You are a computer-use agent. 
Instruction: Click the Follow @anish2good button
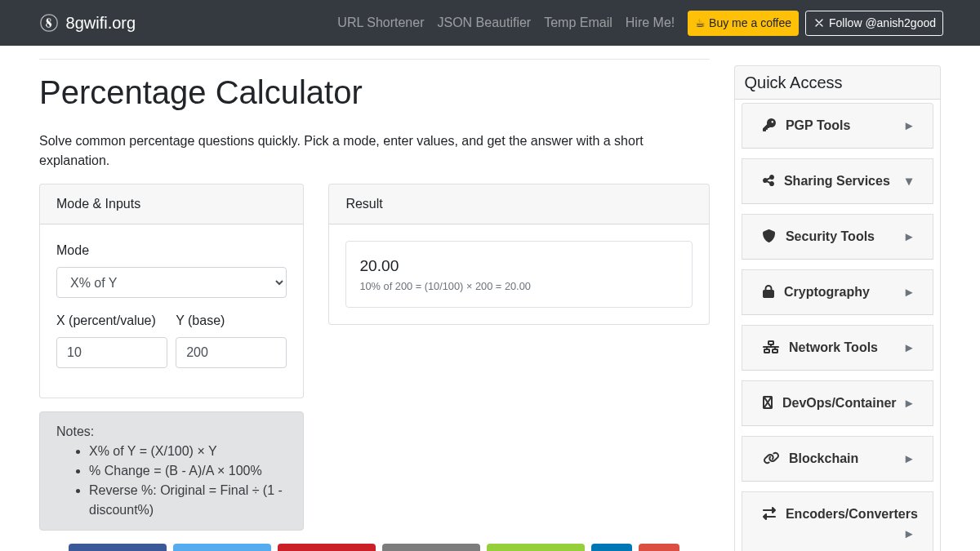[874, 23]
